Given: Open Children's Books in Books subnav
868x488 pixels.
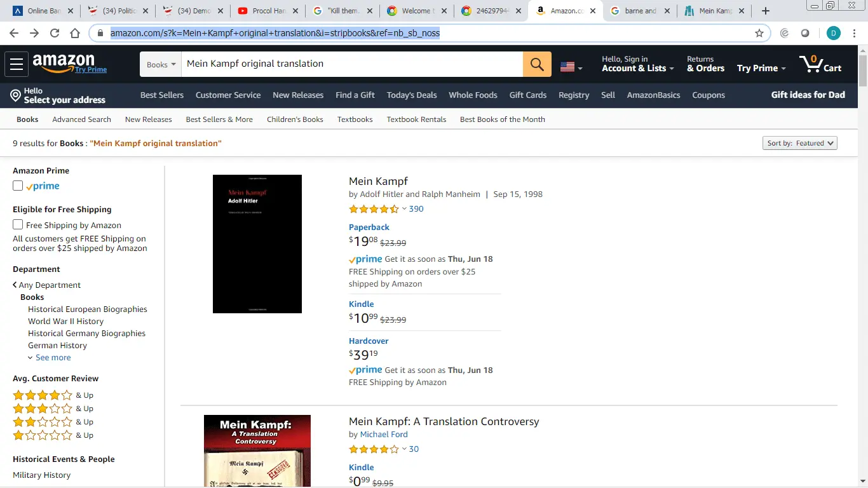Looking at the screenshot, I should click(295, 119).
